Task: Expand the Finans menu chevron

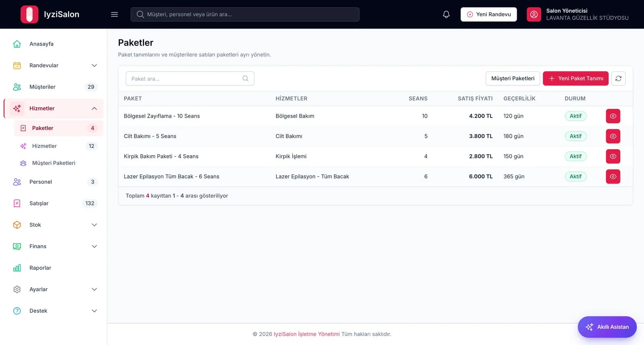Action: point(94,247)
